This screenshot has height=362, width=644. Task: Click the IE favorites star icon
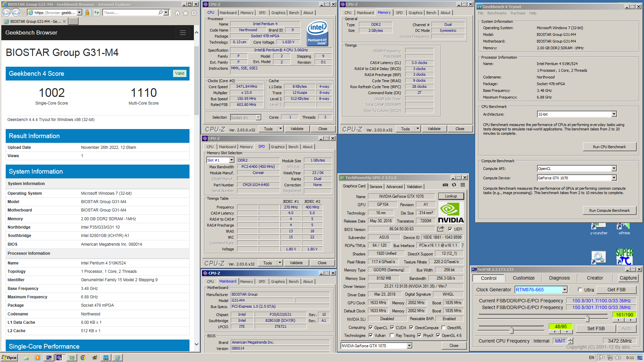(x=185, y=13)
